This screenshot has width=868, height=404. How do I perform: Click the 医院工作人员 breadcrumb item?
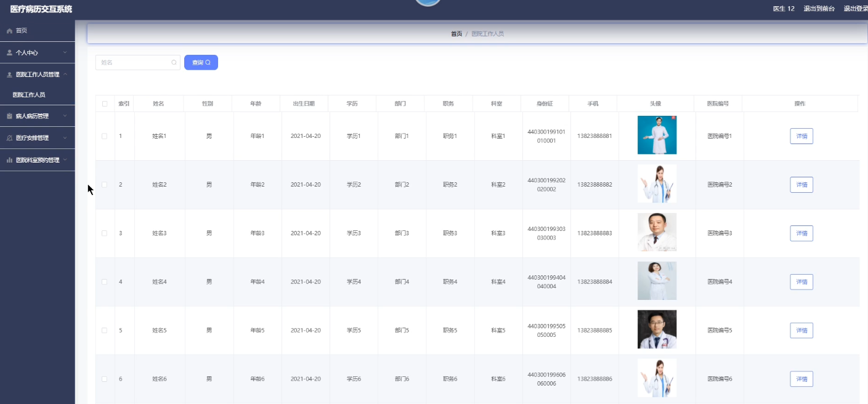(x=487, y=34)
